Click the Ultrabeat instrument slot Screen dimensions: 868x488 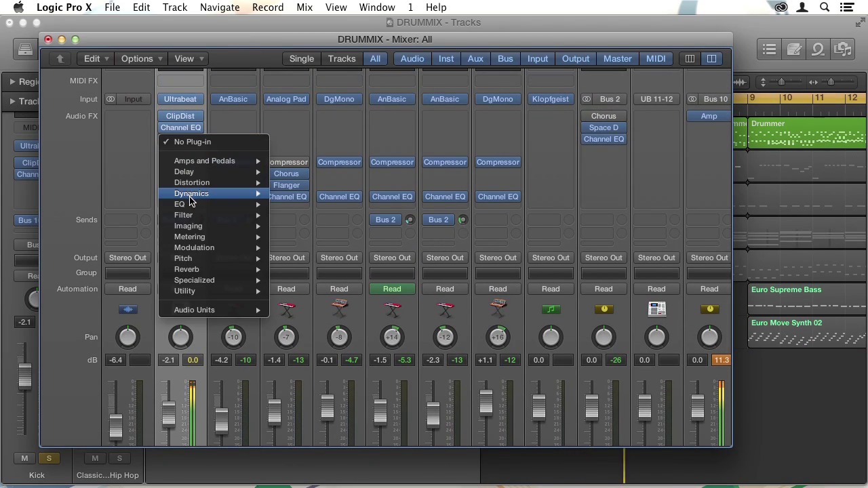click(x=180, y=100)
